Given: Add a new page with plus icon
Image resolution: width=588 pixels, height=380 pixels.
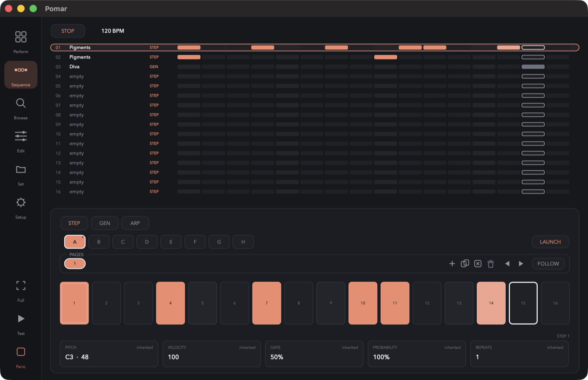Looking at the screenshot, I should [x=452, y=264].
